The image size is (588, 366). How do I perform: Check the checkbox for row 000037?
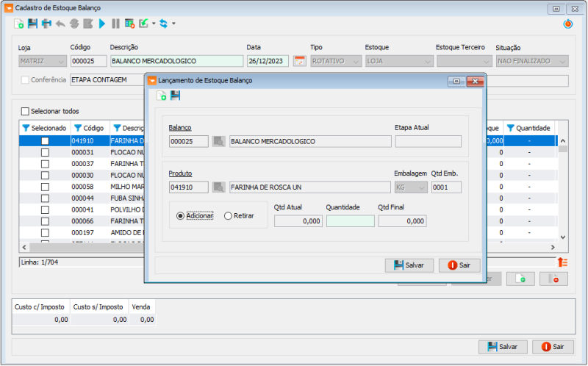coord(45,164)
